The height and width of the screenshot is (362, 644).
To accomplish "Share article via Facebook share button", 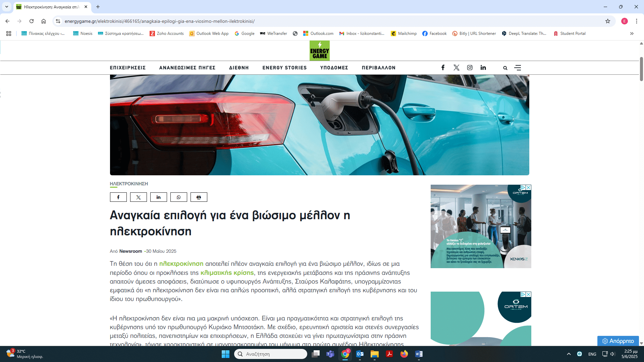I will (118, 197).
